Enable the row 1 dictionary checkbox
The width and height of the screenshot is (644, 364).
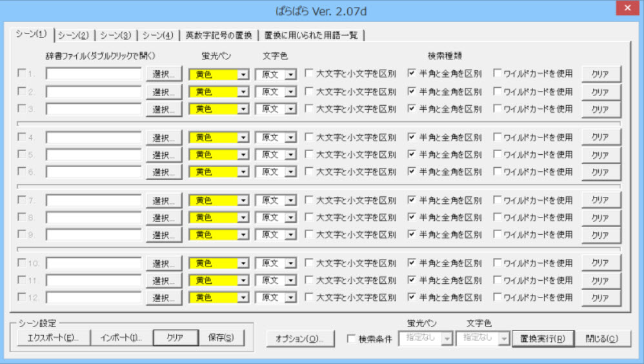22,74
